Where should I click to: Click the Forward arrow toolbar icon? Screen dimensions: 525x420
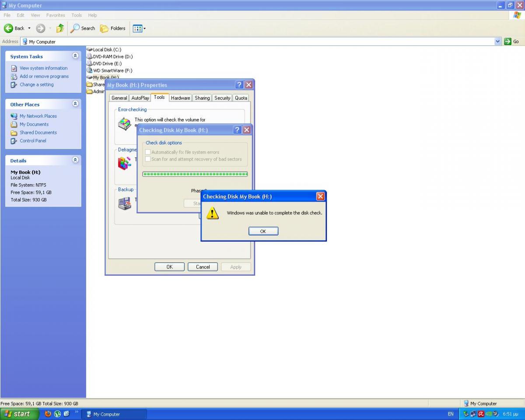click(40, 28)
